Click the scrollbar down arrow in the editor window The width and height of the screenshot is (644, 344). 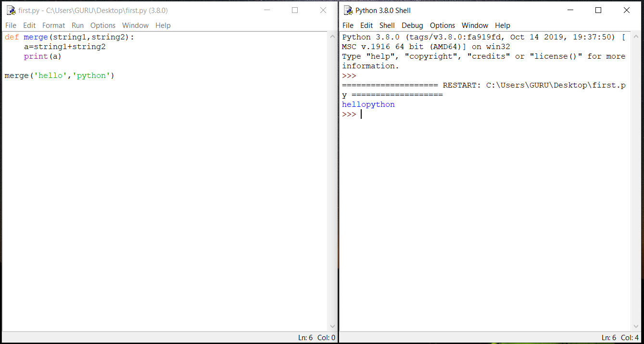(x=333, y=325)
